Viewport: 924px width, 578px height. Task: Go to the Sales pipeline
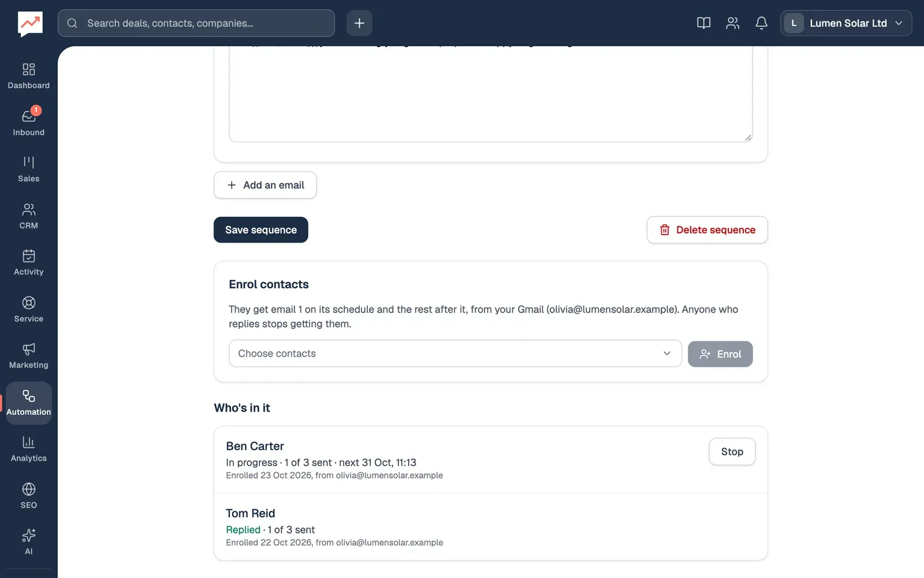[x=29, y=169]
